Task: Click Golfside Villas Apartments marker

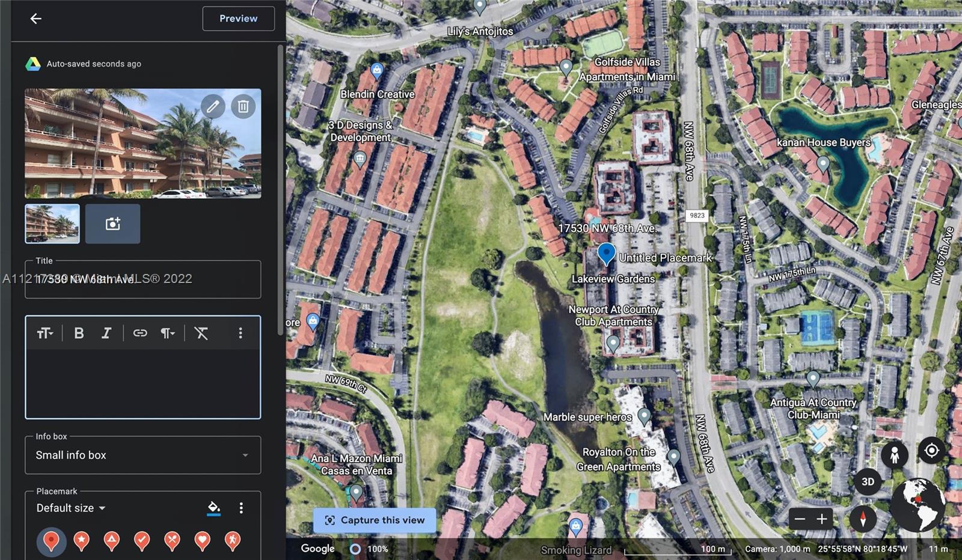Action: pyautogui.click(x=566, y=67)
